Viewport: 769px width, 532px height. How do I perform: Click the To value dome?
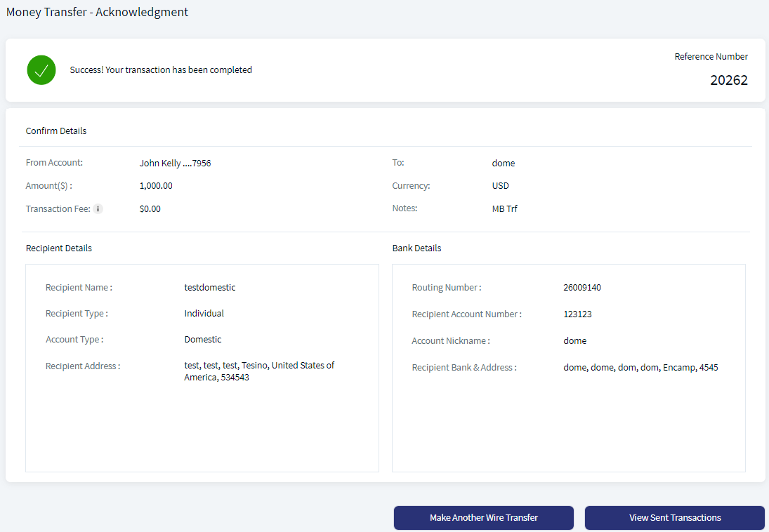pyautogui.click(x=504, y=164)
